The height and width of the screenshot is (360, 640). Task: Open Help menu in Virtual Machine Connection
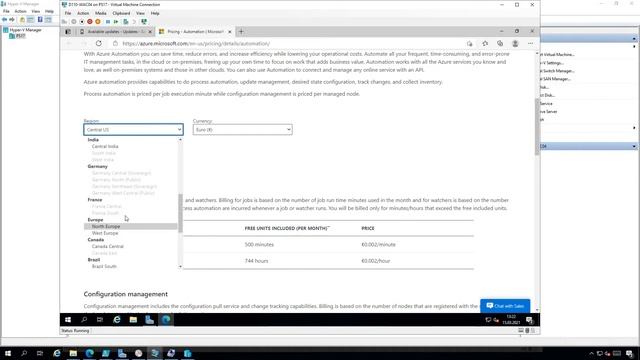click(155, 13)
